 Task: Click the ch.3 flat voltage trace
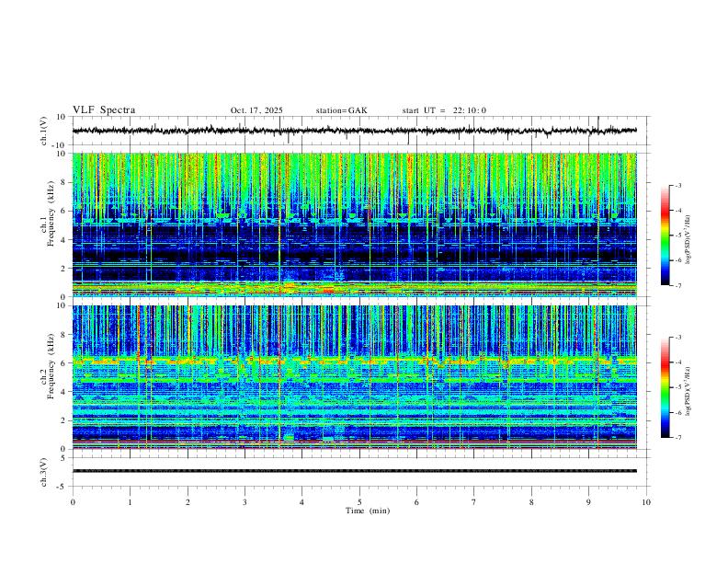click(x=355, y=471)
